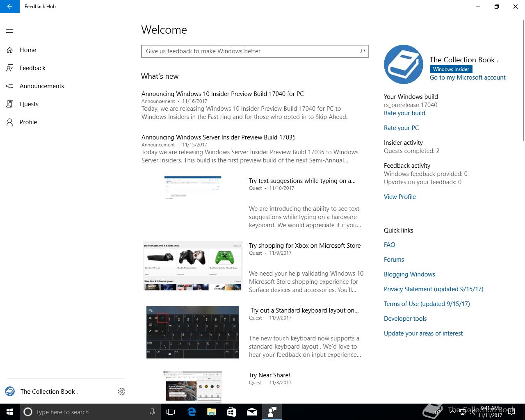Open the FAQ quick link
This screenshot has width=525, height=420.
tap(390, 245)
